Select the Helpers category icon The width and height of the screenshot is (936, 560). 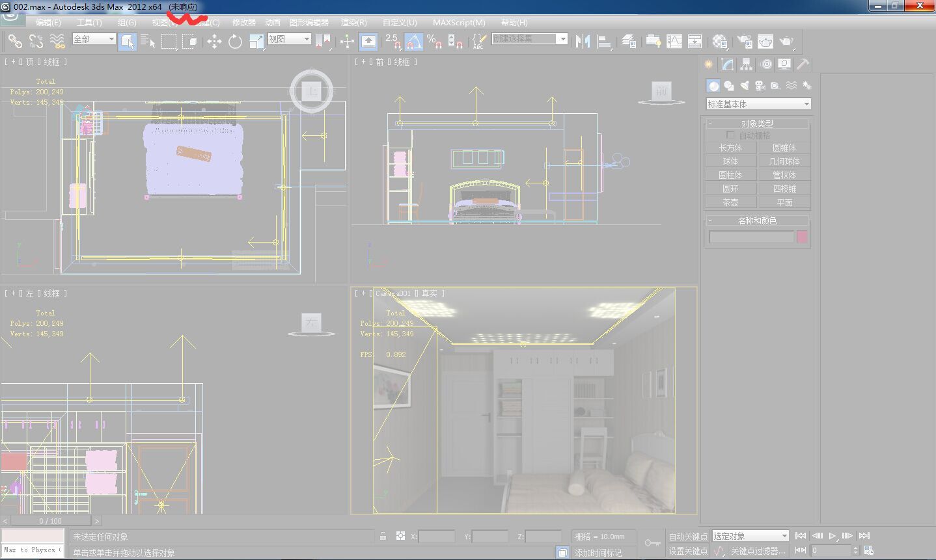(775, 86)
